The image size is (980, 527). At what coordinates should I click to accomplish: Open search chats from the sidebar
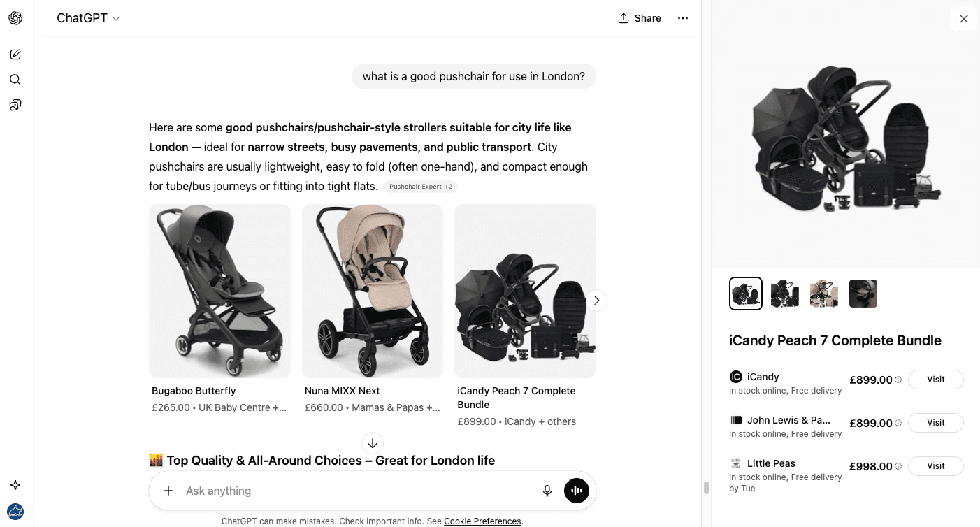[15, 80]
